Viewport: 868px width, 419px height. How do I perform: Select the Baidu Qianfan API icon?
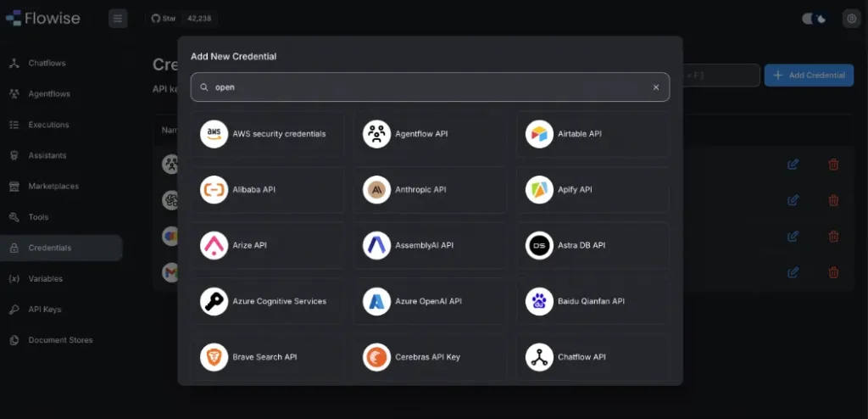(539, 301)
